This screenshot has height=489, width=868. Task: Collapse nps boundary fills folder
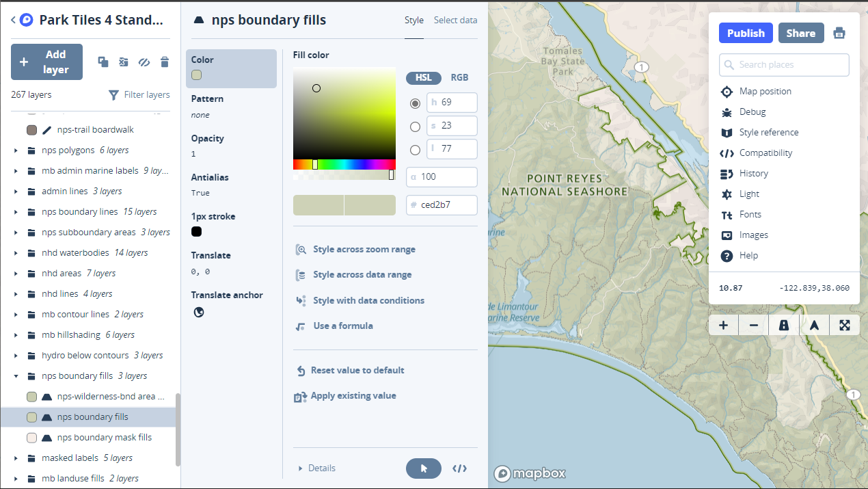[x=16, y=376]
